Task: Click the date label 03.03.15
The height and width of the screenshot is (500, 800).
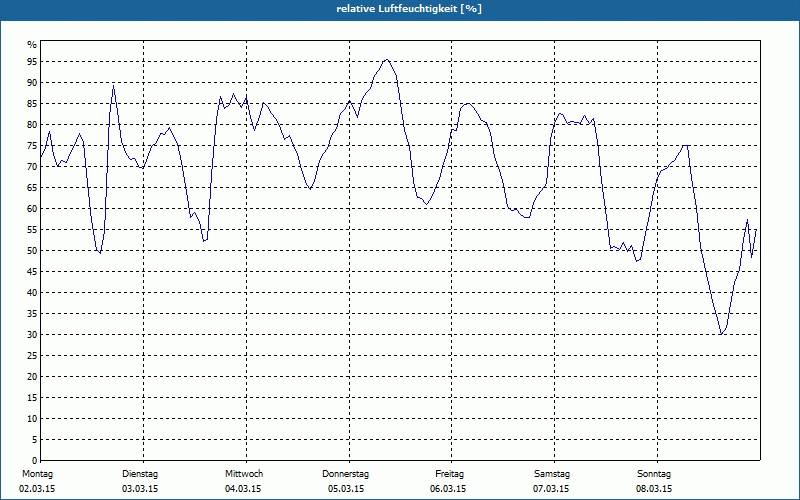Action: [140, 489]
